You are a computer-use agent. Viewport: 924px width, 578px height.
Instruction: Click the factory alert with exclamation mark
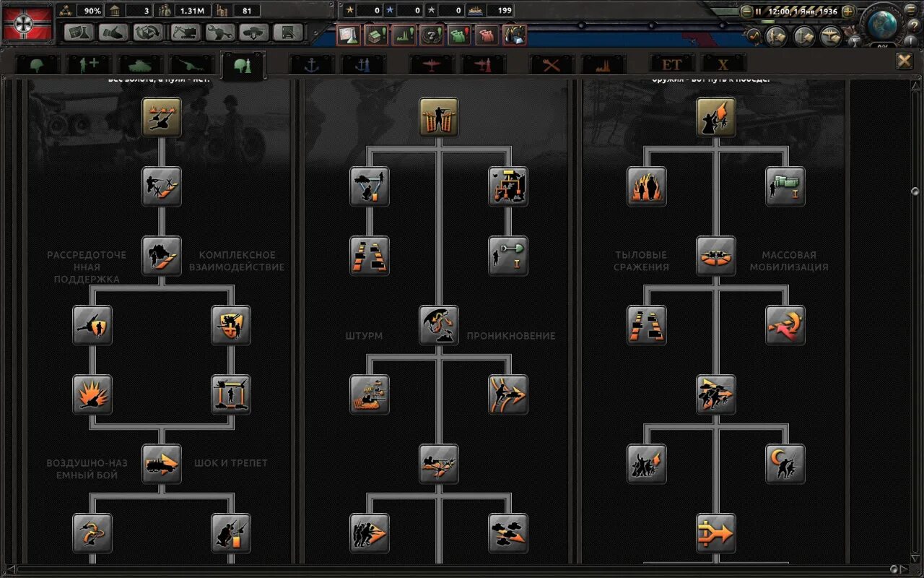404,35
